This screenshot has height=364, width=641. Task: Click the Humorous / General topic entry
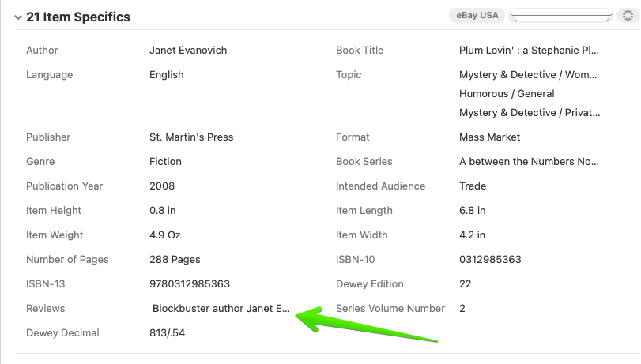pyautogui.click(x=507, y=94)
